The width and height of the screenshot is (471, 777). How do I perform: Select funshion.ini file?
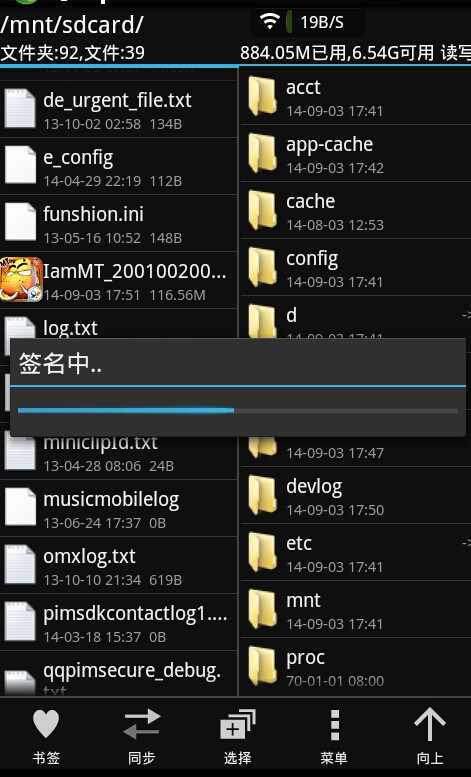118,223
